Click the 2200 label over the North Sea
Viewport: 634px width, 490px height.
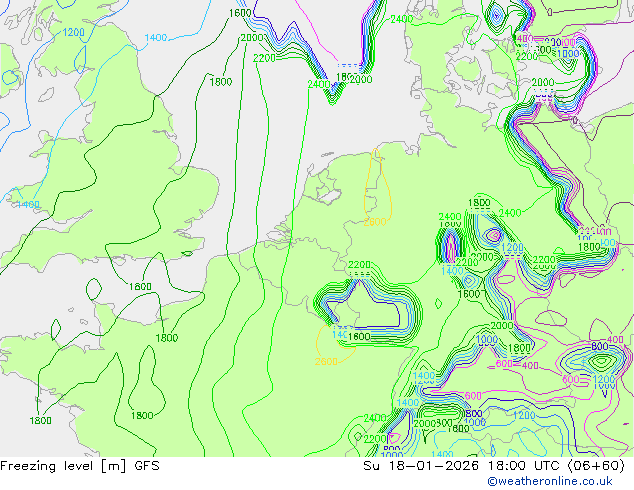(264, 59)
